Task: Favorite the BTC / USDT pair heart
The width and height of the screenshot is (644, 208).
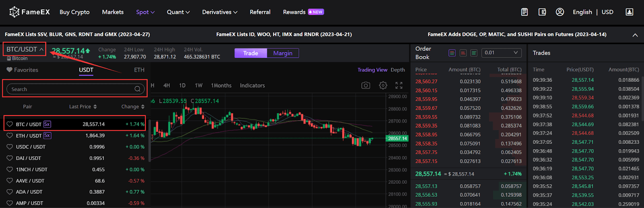Action: [x=10, y=124]
